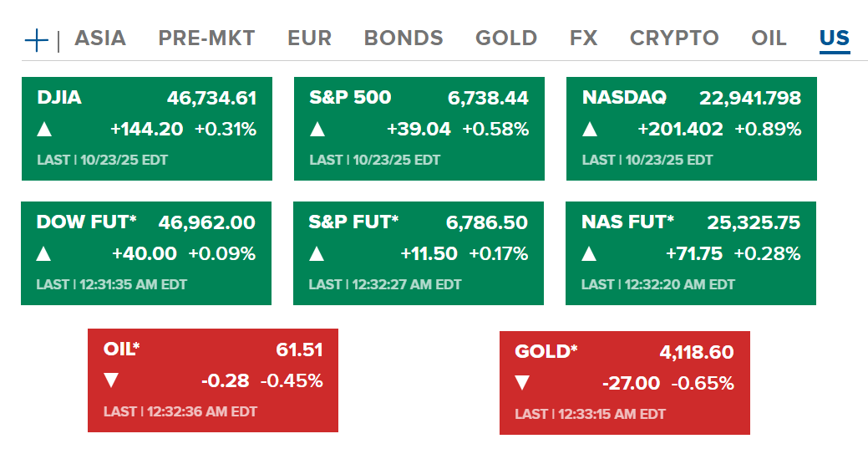This screenshot has width=868, height=449.
Task: Click the GOLD price 4,118.60
Action: (x=696, y=352)
